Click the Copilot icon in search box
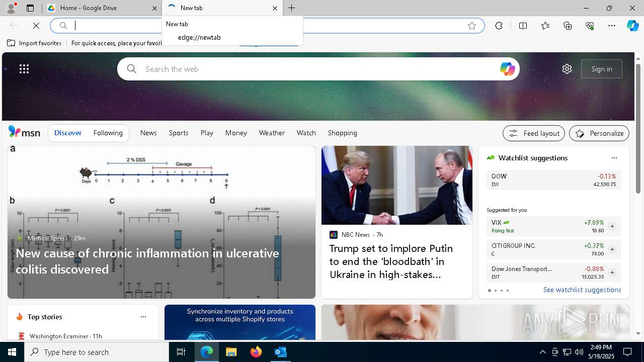644x362 pixels. click(507, 69)
